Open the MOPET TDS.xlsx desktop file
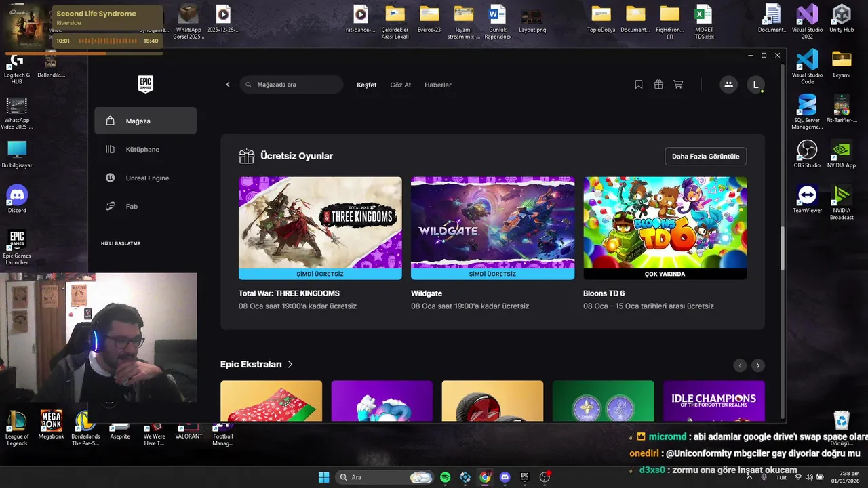This screenshot has width=868, height=488. point(704,22)
